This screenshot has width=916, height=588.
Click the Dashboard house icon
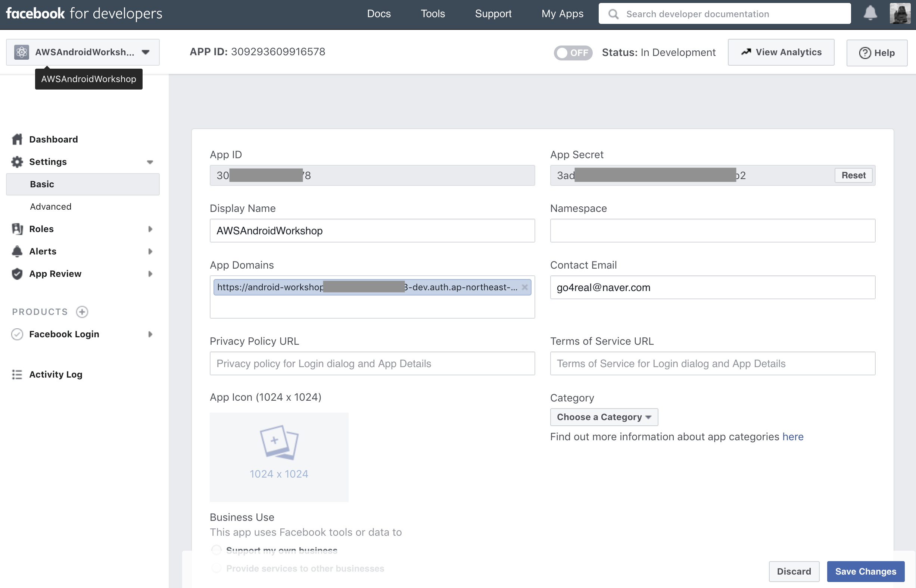[17, 140]
